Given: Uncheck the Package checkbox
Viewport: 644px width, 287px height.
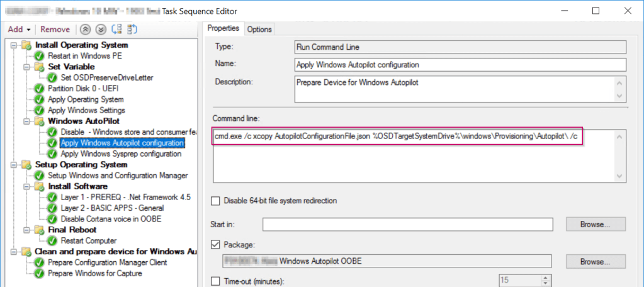Looking at the screenshot, I should pyautogui.click(x=215, y=244).
